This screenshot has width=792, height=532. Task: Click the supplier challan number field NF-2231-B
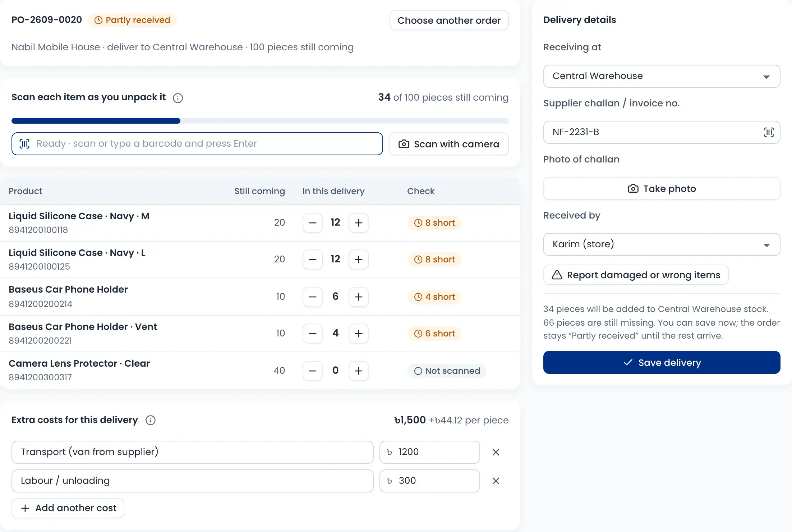pyautogui.click(x=662, y=132)
